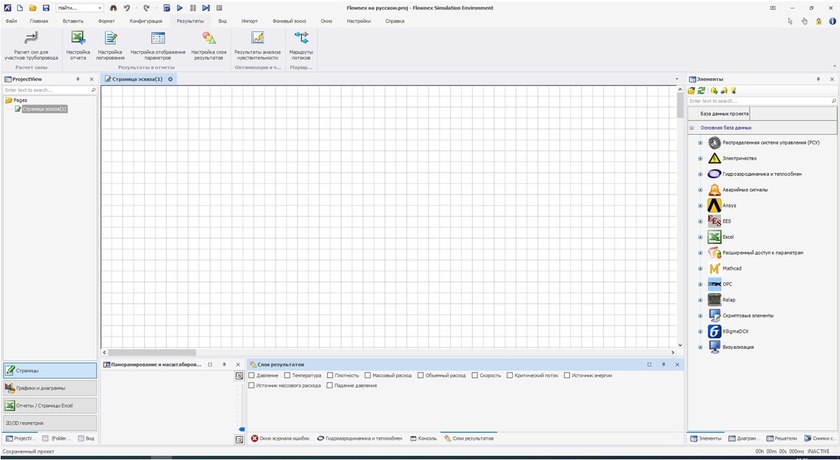Expand Гидроаэродинамика и теплообмен tree node

click(700, 174)
